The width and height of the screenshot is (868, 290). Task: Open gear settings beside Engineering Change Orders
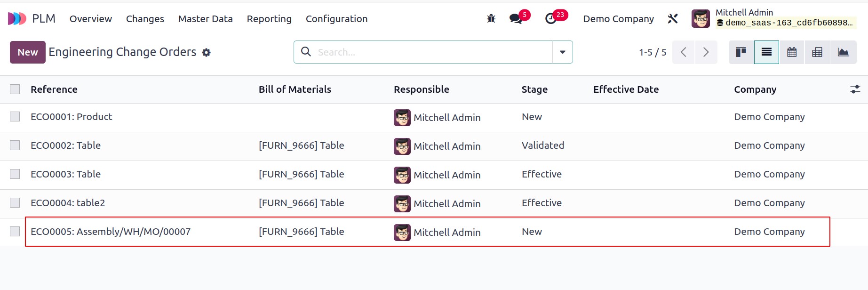point(206,53)
